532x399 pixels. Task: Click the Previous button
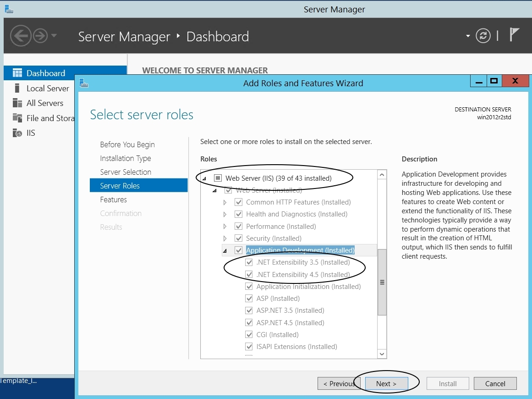339,383
